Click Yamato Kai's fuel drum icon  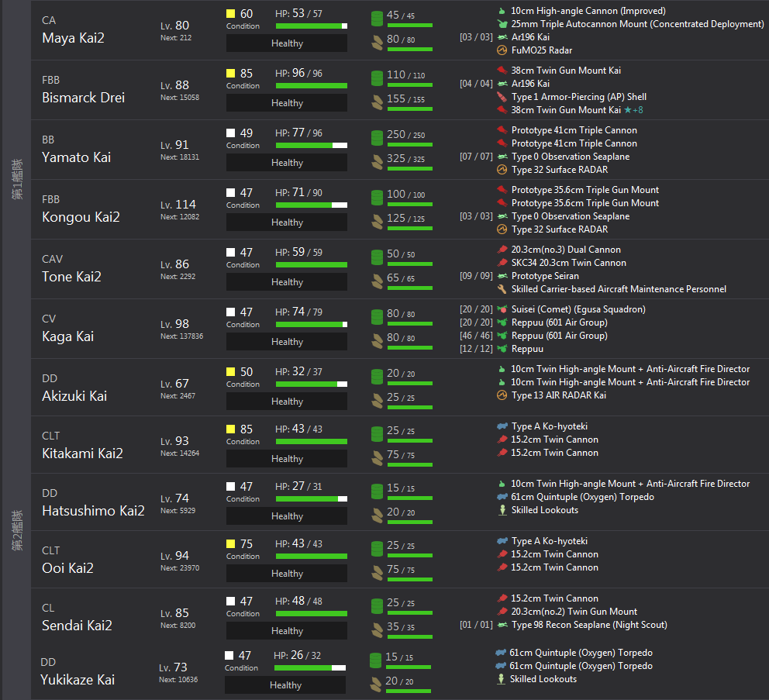(x=377, y=138)
